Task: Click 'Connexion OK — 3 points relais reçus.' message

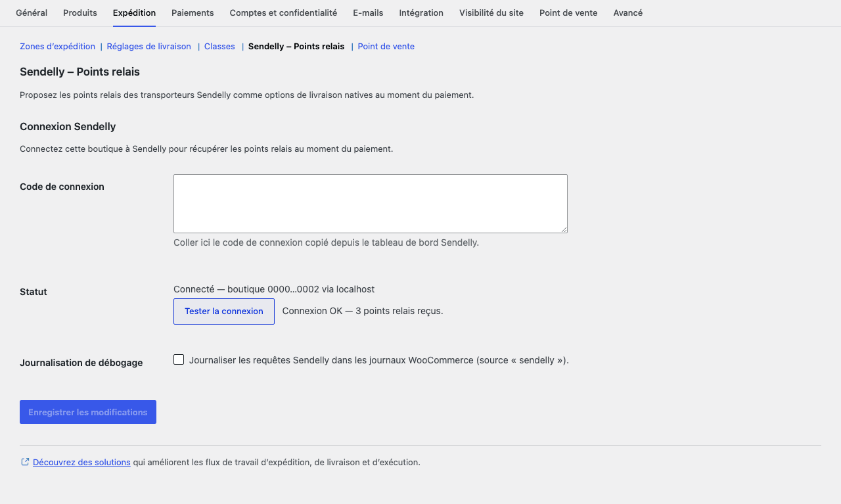Action: (x=363, y=311)
